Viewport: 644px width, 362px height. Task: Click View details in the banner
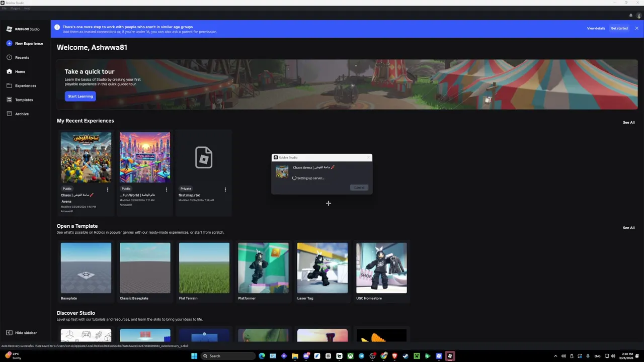[596, 28]
